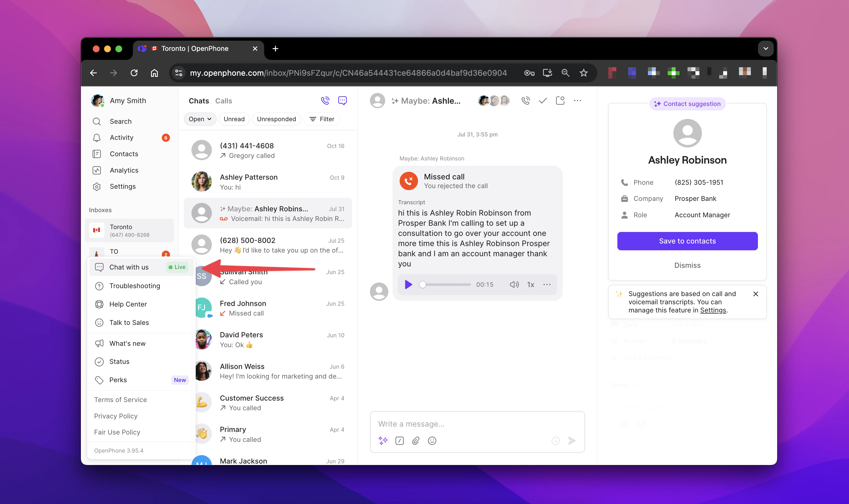Screen dimensions: 849x504
Task: Open What's new from the menu
Action: [127, 343]
